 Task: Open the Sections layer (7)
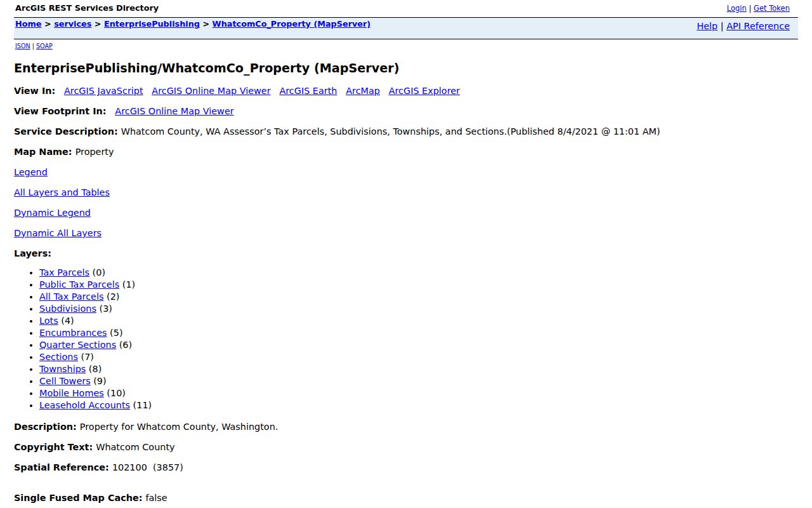[x=58, y=357]
